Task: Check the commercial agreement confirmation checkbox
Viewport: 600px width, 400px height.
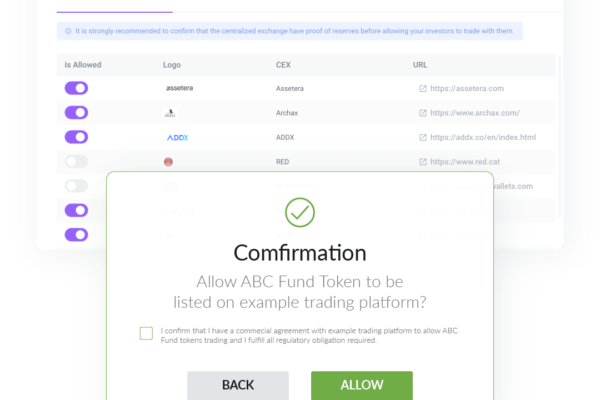Action: [146, 333]
